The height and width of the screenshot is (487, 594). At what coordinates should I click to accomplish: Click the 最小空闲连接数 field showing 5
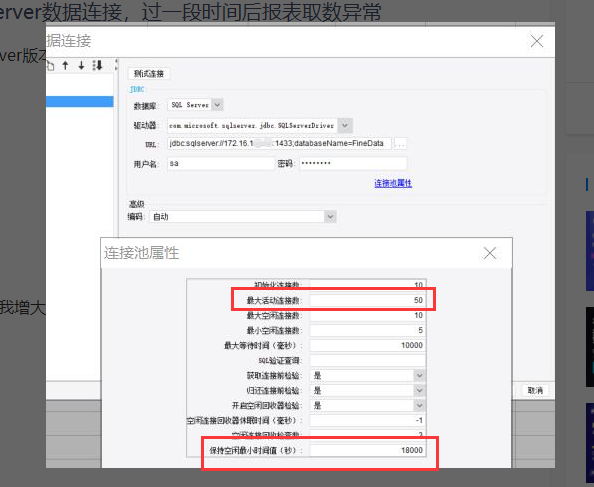pos(367,330)
